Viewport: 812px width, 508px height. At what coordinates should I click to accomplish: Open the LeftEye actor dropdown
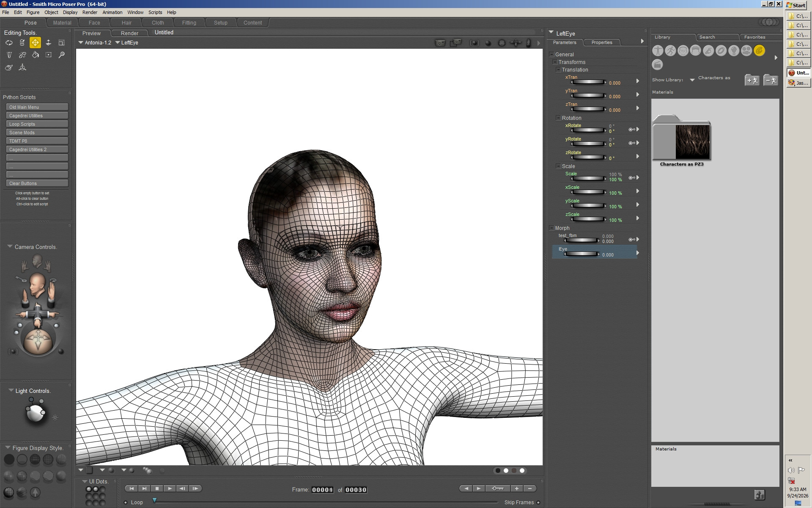click(x=127, y=43)
